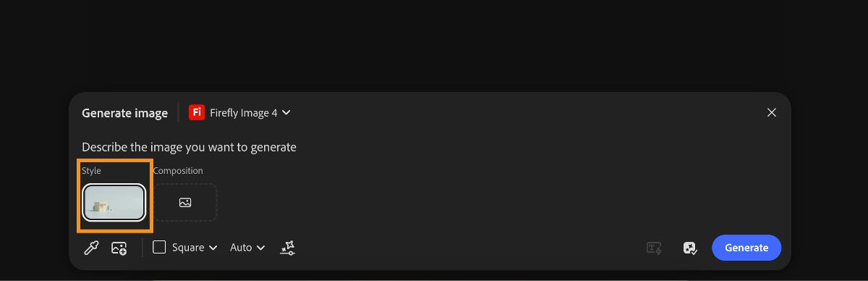Expand the Square aspect ratio dropdown

tap(184, 248)
